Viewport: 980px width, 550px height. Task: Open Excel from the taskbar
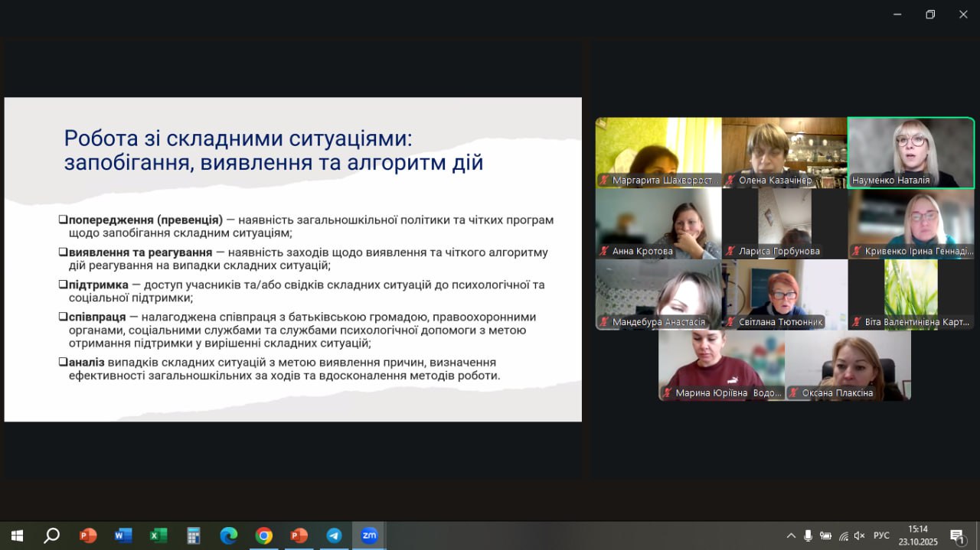pos(158,535)
